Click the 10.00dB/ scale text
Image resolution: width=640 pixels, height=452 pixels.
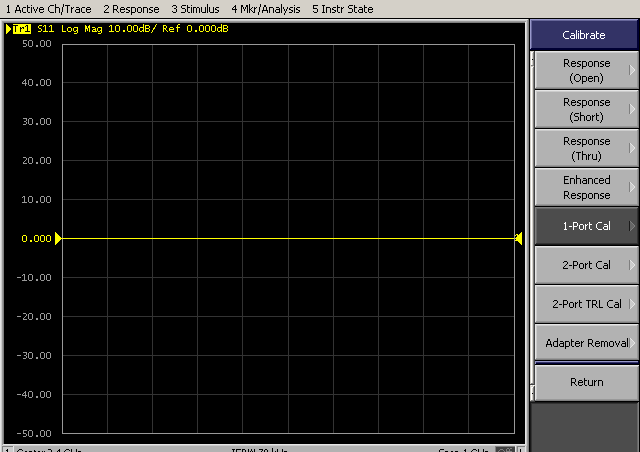pos(132,29)
